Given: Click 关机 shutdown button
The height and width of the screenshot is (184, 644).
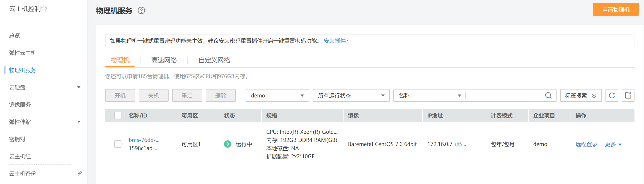Looking at the screenshot, I should coord(153,95).
